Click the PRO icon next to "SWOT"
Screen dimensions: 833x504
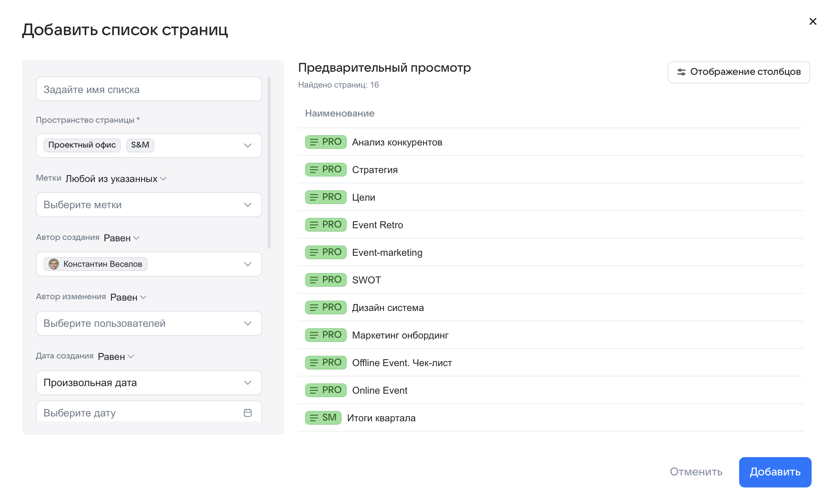(x=325, y=280)
